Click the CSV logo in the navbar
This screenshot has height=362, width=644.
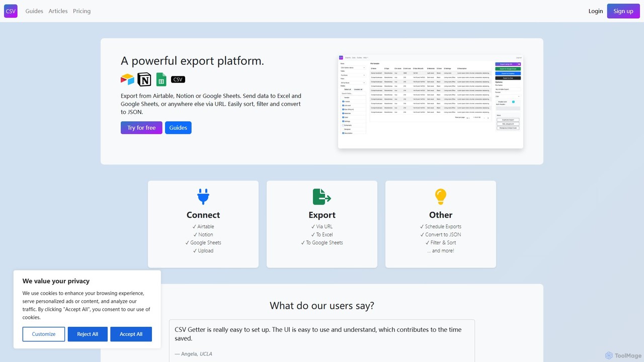pyautogui.click(x=11, y=11)
